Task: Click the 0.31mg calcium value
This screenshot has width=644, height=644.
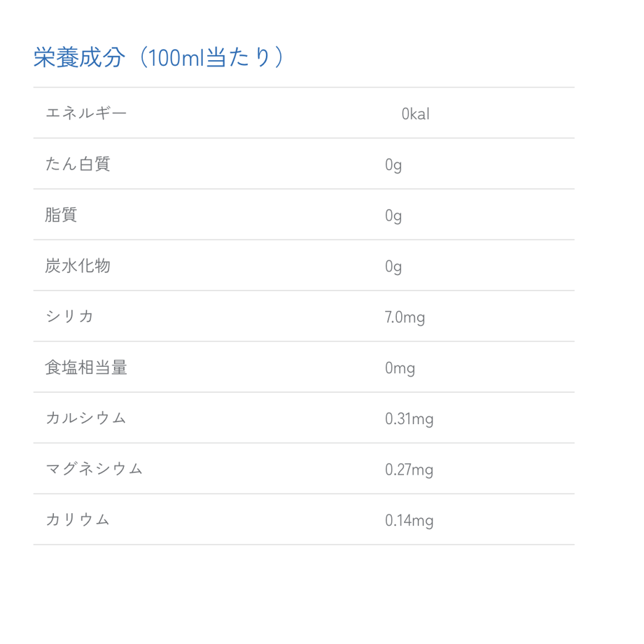Action: tap(409, 419)
